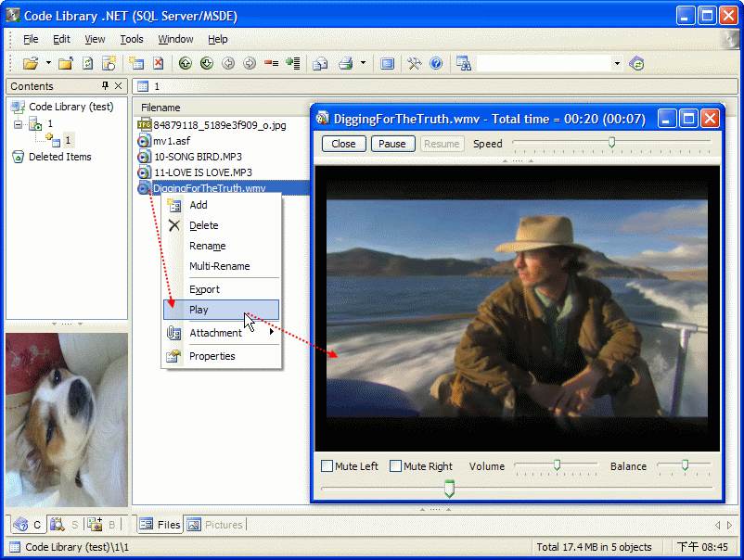Choose Export from the context menu
Viewport: 744px width, 560px height.
pyautogui.click(x=221, y=289)
